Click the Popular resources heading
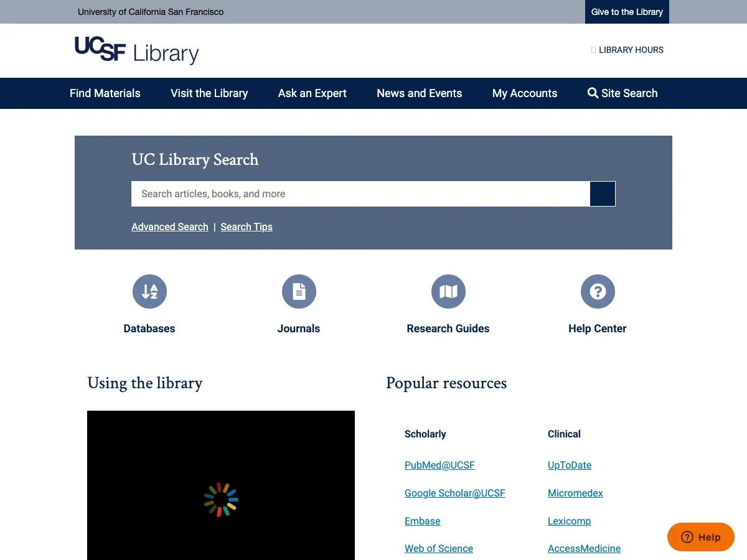The image size is (747, 560). 446,383
